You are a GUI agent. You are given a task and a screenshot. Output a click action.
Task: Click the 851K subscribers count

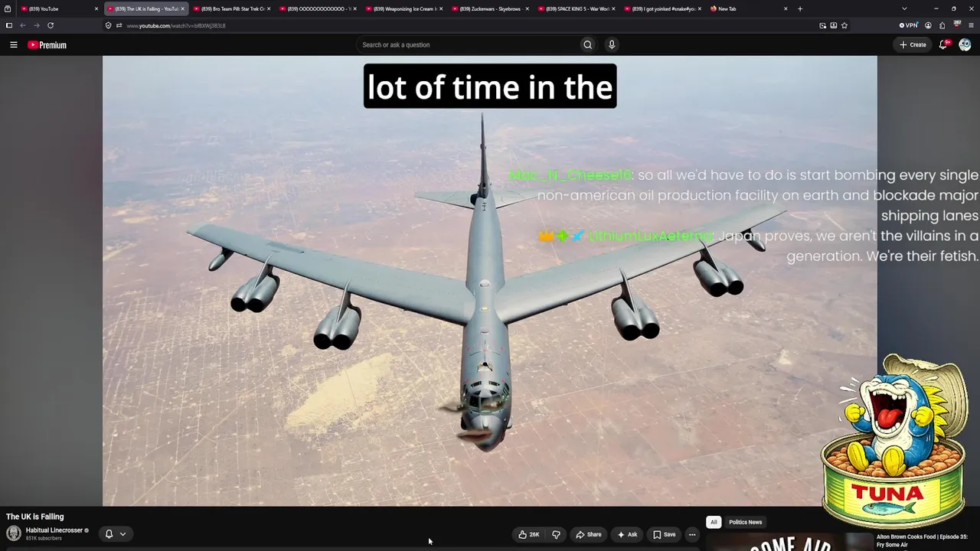(x=44, y=539)
